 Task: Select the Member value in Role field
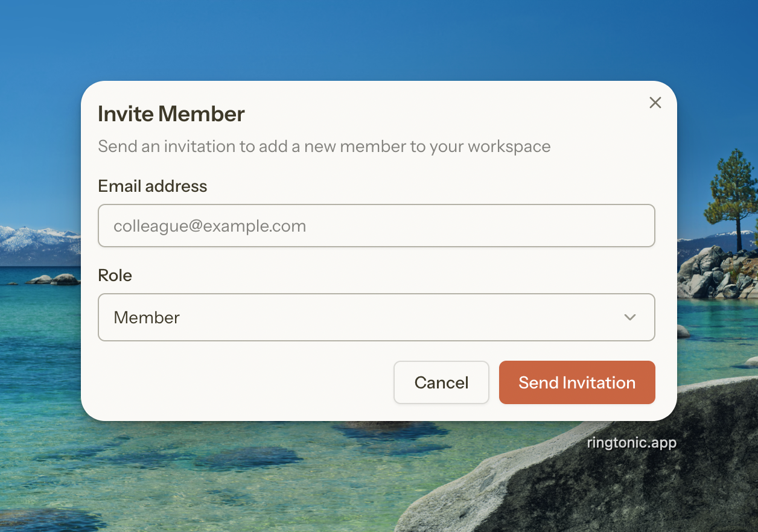(147, 317)
